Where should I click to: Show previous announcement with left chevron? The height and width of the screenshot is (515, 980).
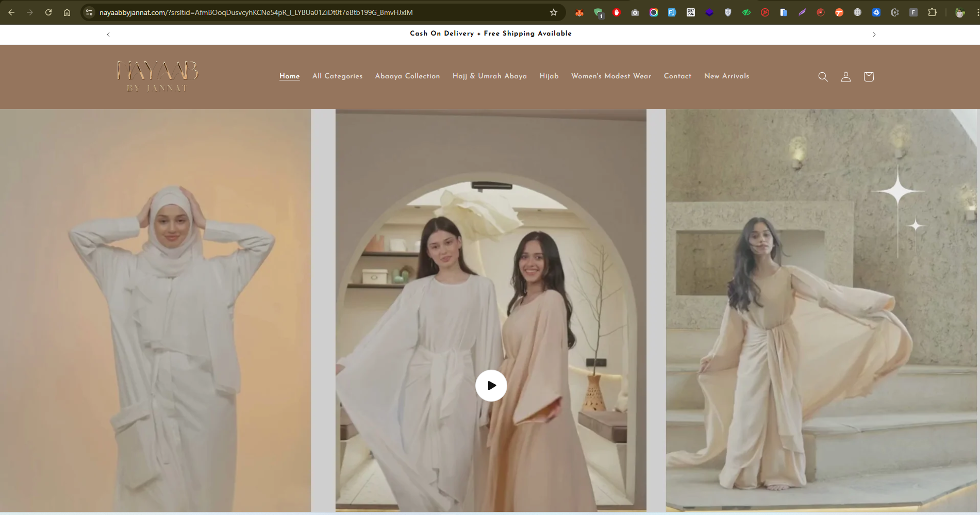[108, 35]
